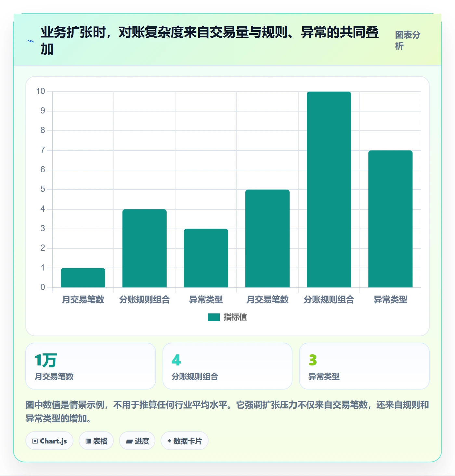Click the bar icon in the 进度 chip
Image resolution: width=455 pixels, height=476 pixels.
pyautogui.click(x=129, y=441)
